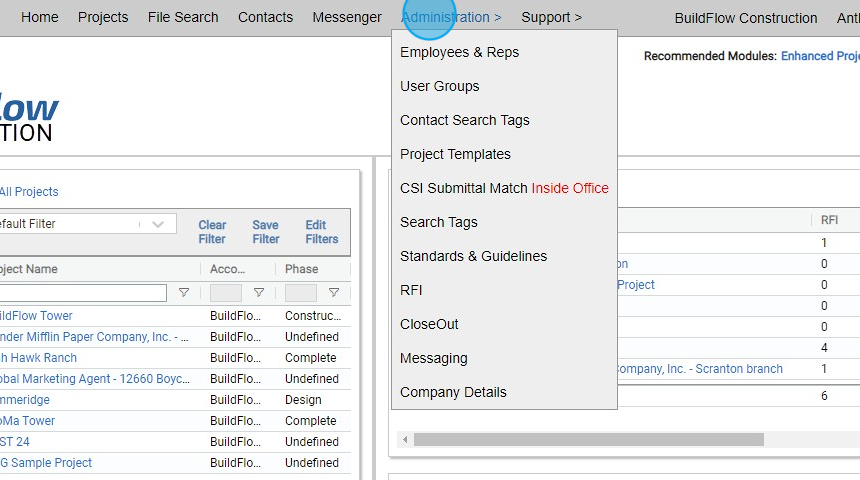Click the Clear Filter button
Image resolution: width=860 pixels, height=480 pixels.
click(212, 232)
